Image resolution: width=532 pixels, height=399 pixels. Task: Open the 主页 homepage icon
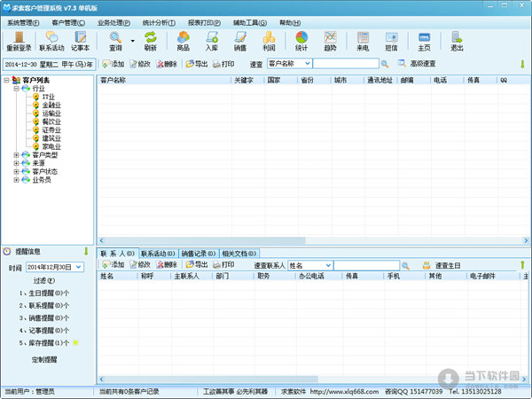click(x=424, y=41)
